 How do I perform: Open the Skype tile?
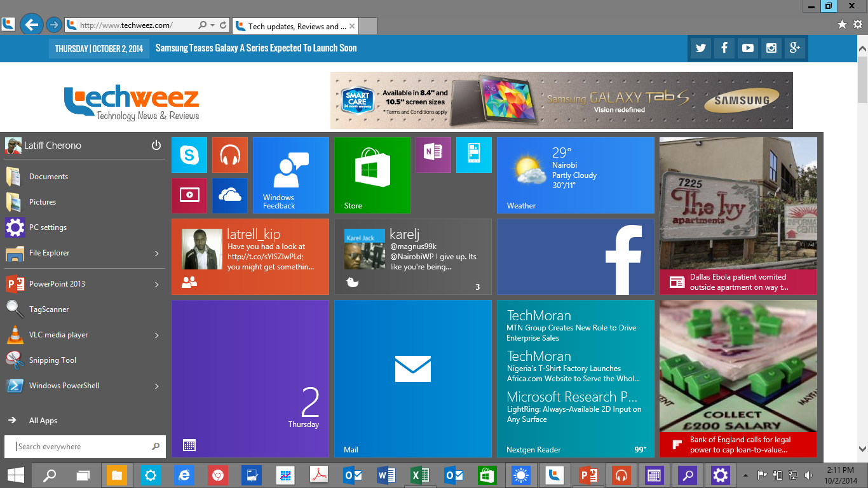tap(189, 155)
